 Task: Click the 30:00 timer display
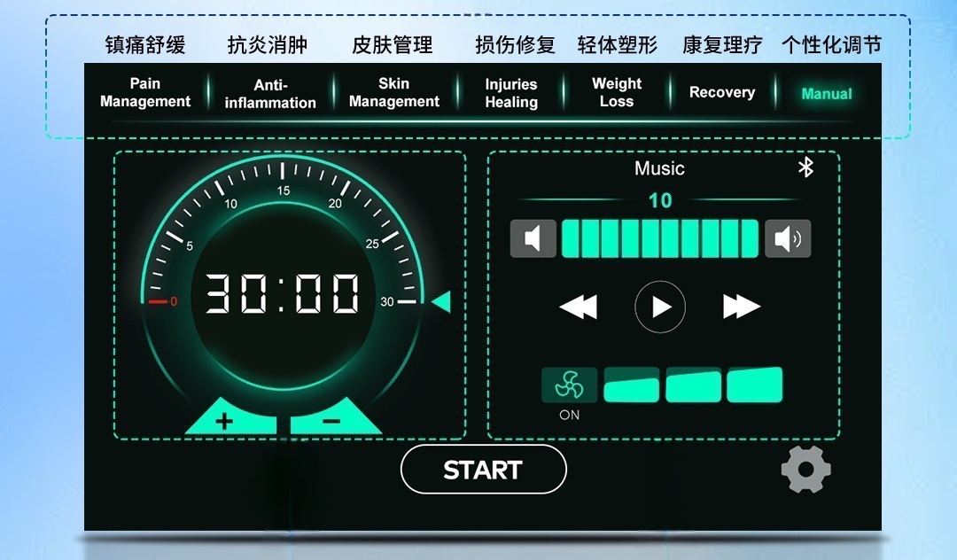tap(283, 294)
